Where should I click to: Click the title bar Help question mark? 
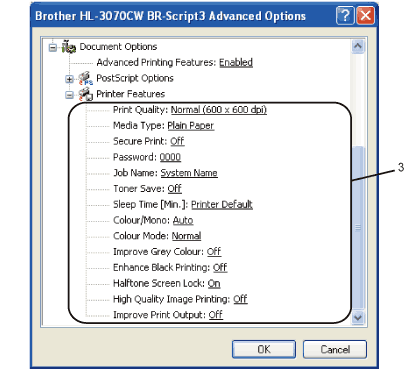tap(345, 16)
